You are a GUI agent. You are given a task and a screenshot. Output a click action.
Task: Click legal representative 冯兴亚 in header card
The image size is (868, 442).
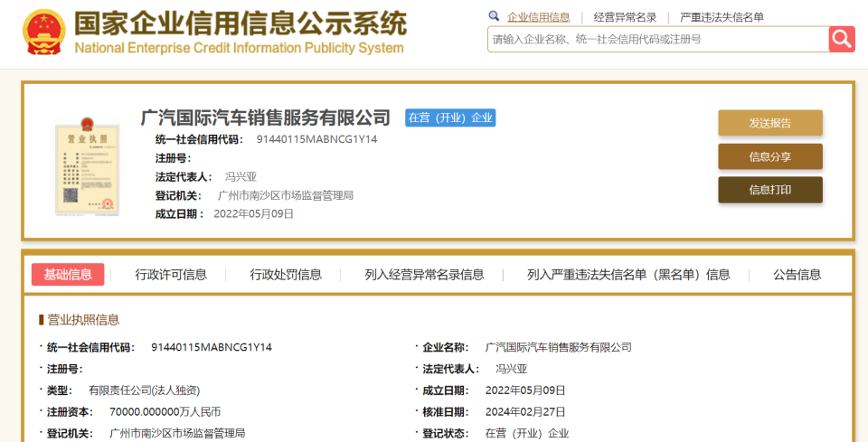click(241, 177)
